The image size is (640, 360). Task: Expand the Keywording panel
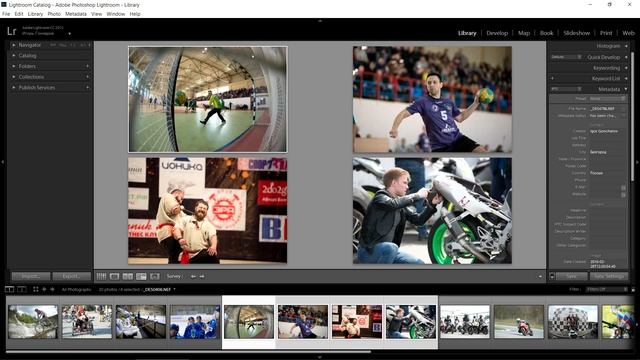point(626,68)
